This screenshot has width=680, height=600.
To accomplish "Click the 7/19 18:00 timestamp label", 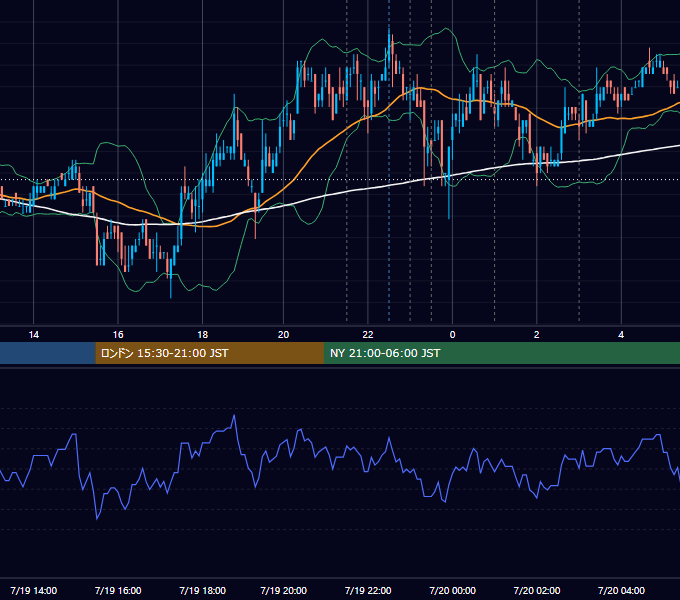I will (x=203, y=590).
